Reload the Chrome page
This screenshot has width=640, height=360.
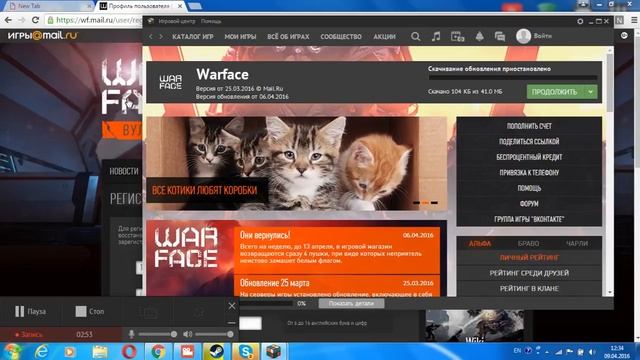36,20
